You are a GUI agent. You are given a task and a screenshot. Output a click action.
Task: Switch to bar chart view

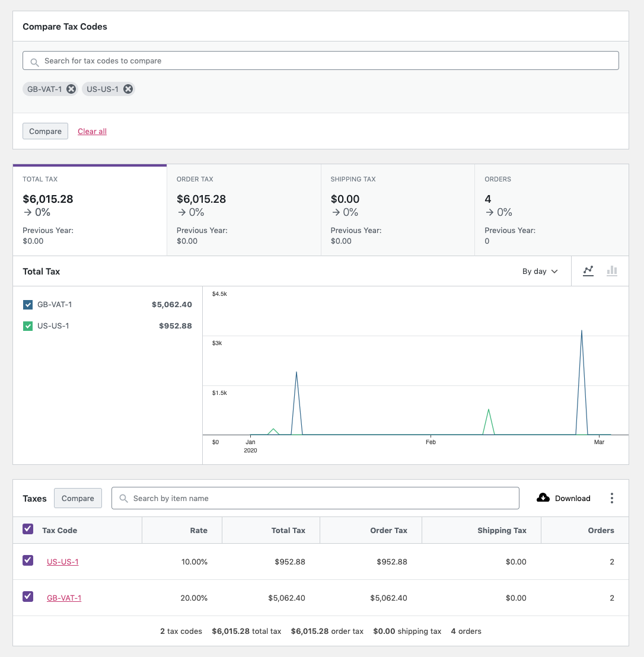click(x=612, y=271)
